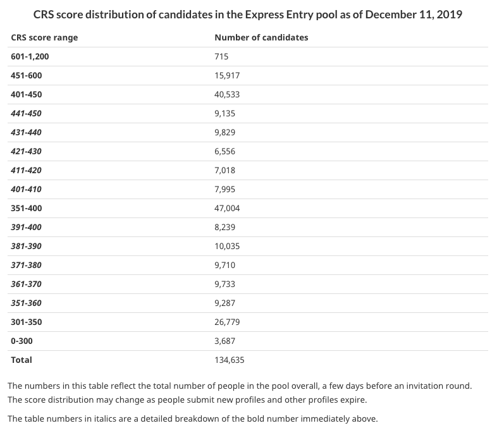Click the candidate count 15,917

coord(227,75)
